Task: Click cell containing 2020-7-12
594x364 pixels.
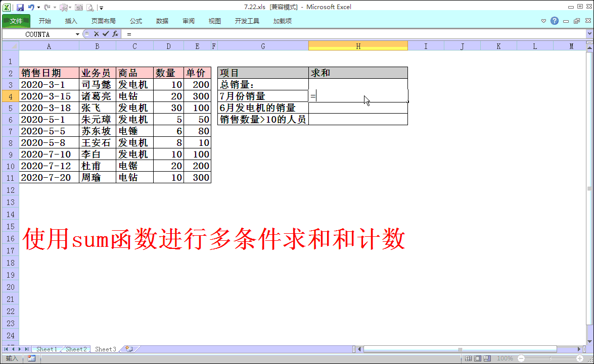Action: coord(49,166)
